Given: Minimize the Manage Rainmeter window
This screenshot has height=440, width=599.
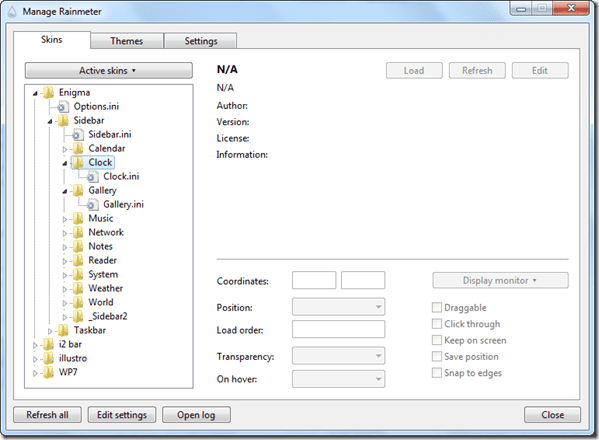Looking at the screenshot, I should 521,8.
